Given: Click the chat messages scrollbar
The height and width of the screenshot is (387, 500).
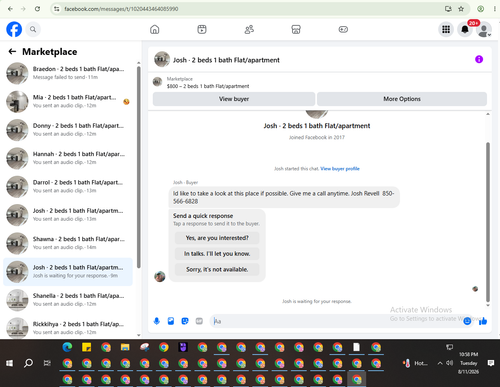Looking at the screenshot, I should (x=488, y=222).
